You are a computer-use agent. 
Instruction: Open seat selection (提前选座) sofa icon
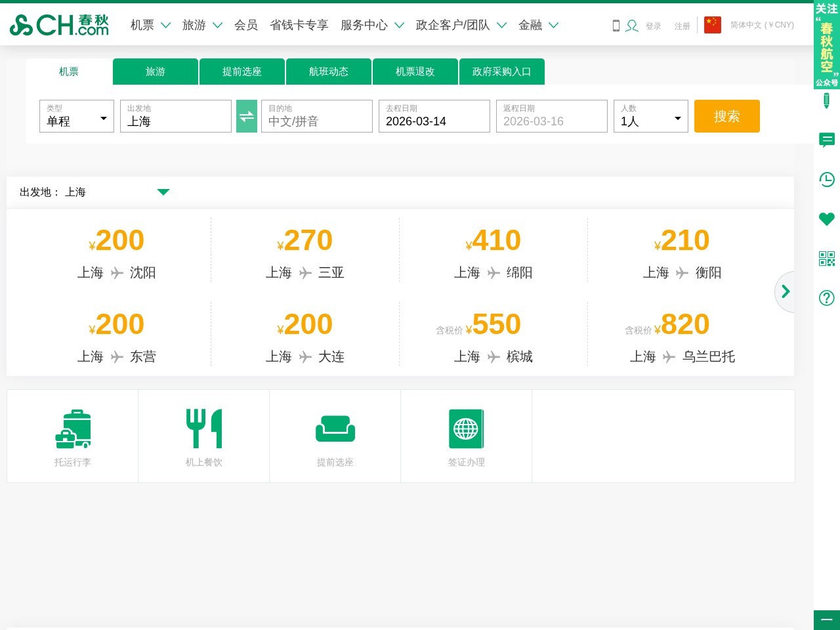335,428
